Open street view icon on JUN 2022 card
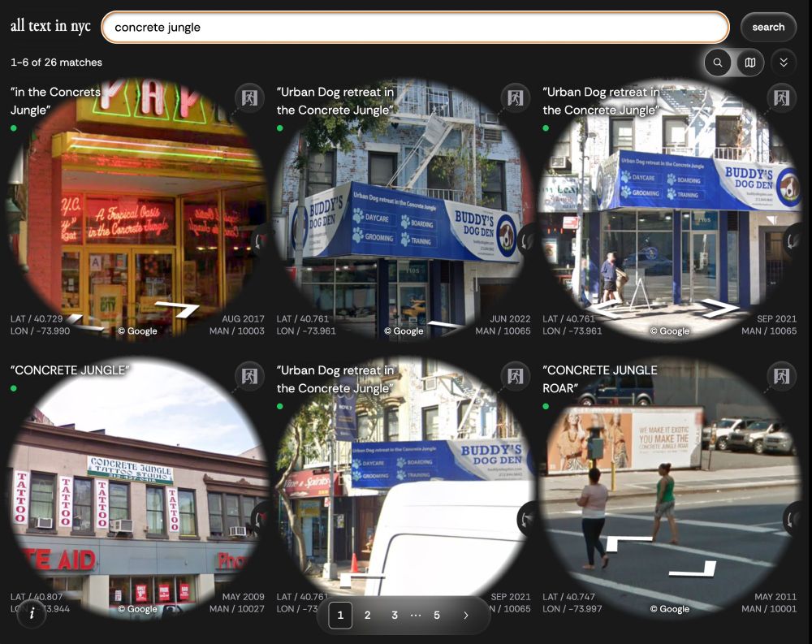 [516, 97]
